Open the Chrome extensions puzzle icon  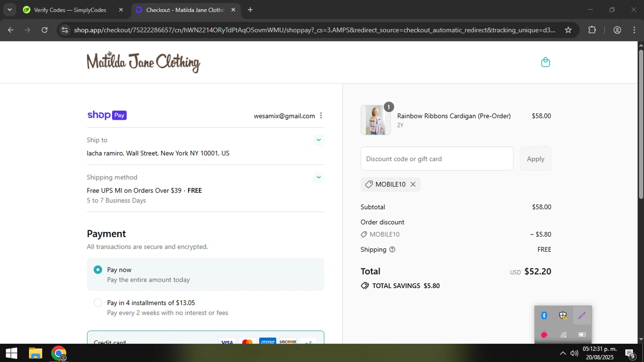592,30
